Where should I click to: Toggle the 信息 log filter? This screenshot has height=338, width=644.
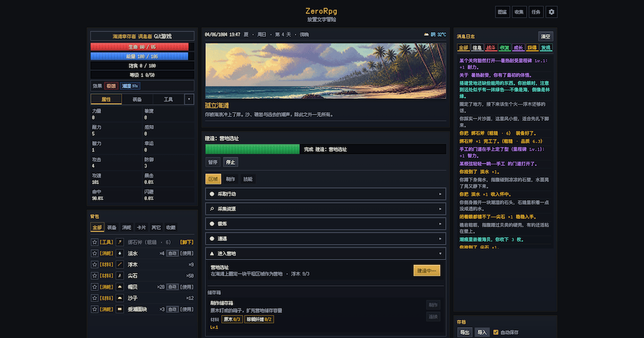pyautogui.click(x=477, y=48)
